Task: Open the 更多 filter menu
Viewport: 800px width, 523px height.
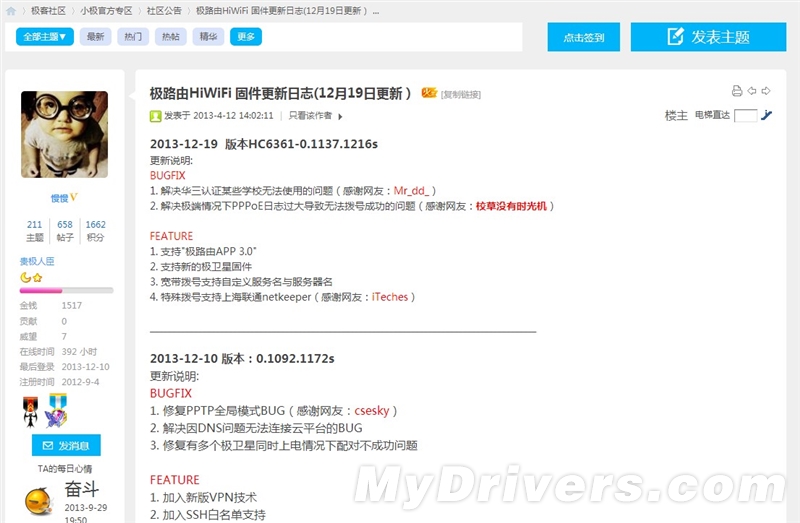Action: [246, 37]
